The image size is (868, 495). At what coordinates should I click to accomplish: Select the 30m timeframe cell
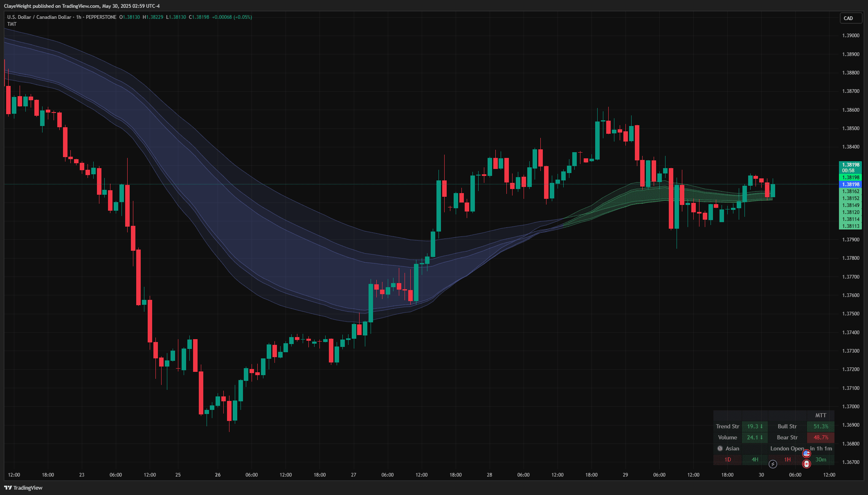(x=821, y=459)
